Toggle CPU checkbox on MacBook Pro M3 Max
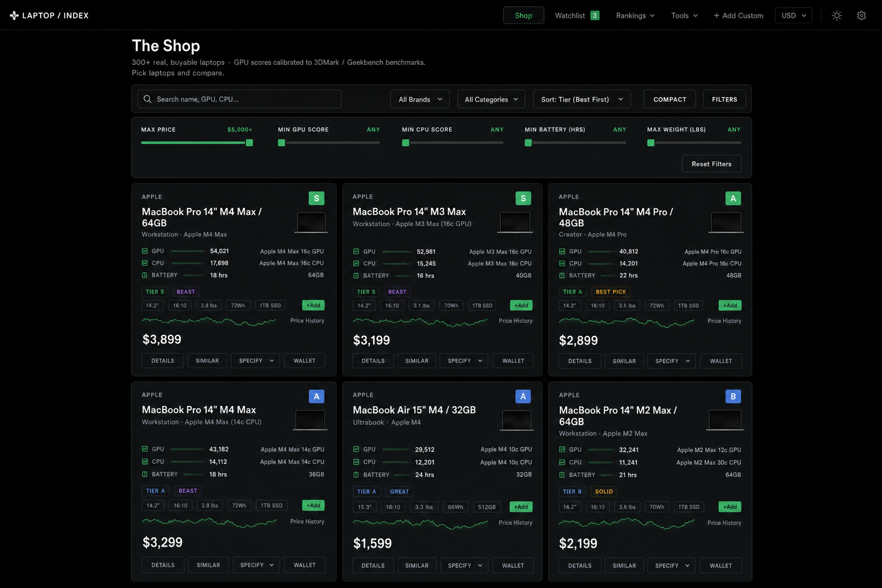Screen dimensions: 882x588 tap(356, 264)
